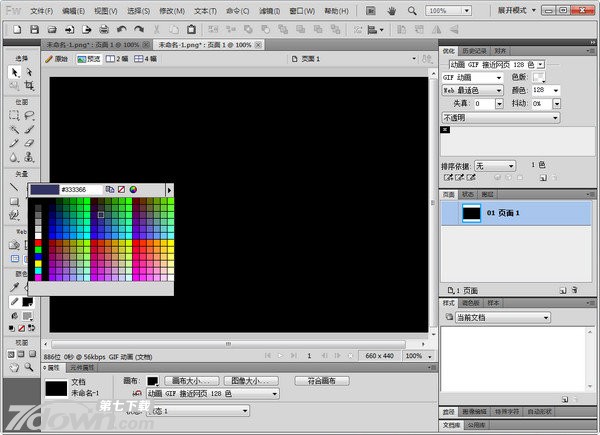This screenshot has width=600, height=435.
Task: Select the Hand tool in top bar
Action: click(390, 10)
